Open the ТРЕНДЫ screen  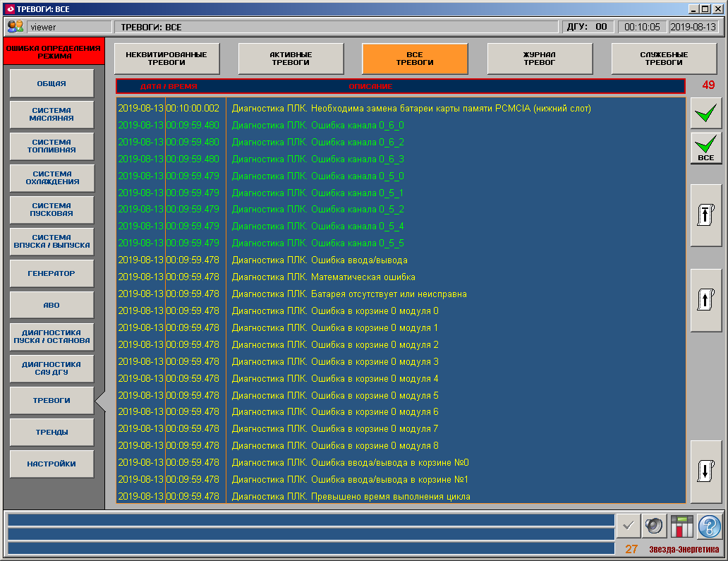click(51, 432)
